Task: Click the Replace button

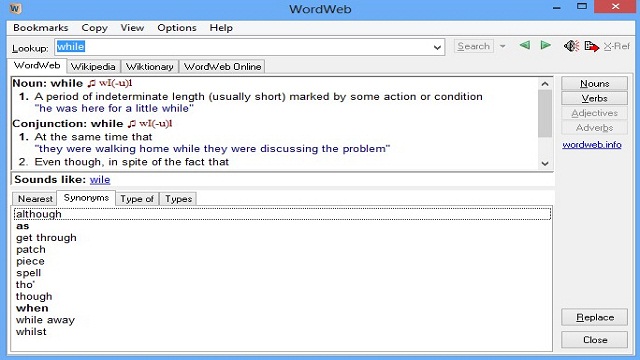Action: point(594,317)
